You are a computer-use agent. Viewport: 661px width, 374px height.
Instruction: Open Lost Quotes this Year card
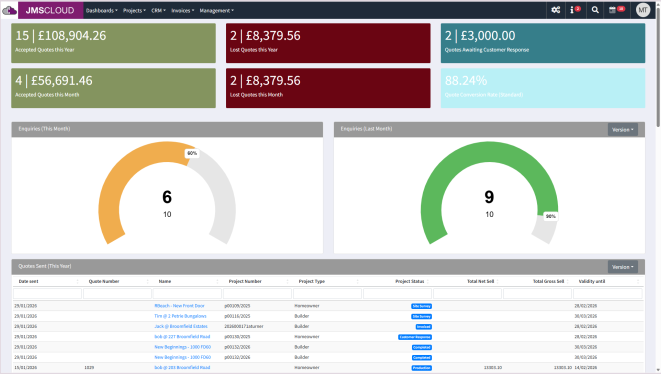point(328,43)
